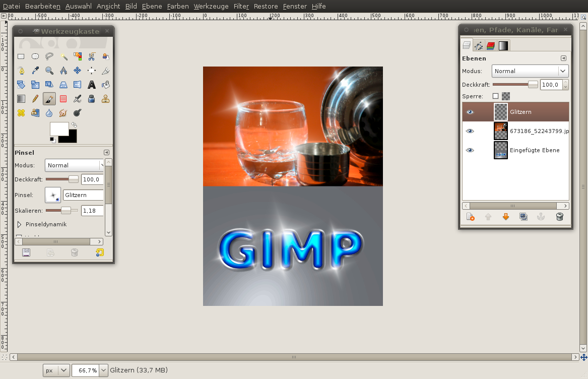Select the Fuzzy Select magic wand tool
Viewport: 588px width, 379px height.
pyautogui.click(x=63, y=56)
